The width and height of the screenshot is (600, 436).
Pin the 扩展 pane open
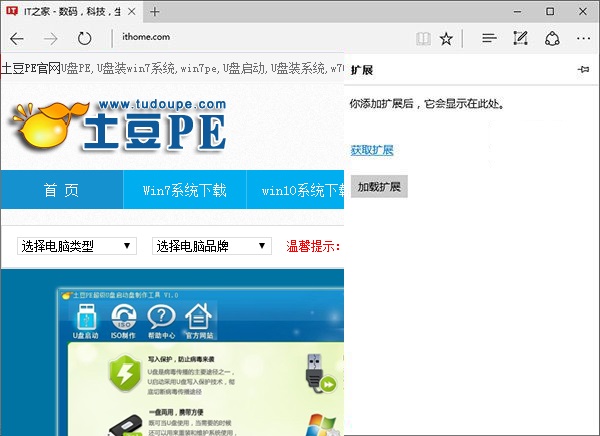tap(583, 70)
